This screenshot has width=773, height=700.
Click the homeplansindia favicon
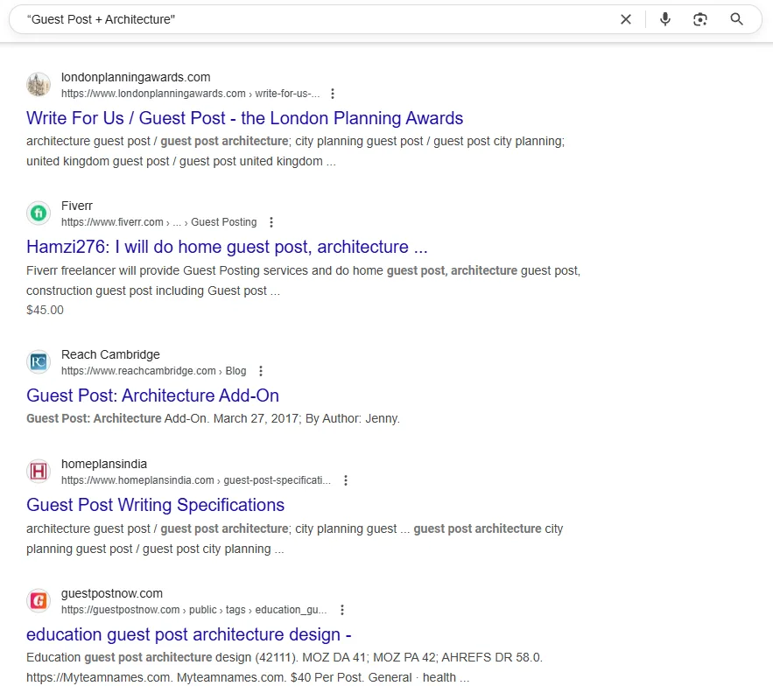coord(39,471)
